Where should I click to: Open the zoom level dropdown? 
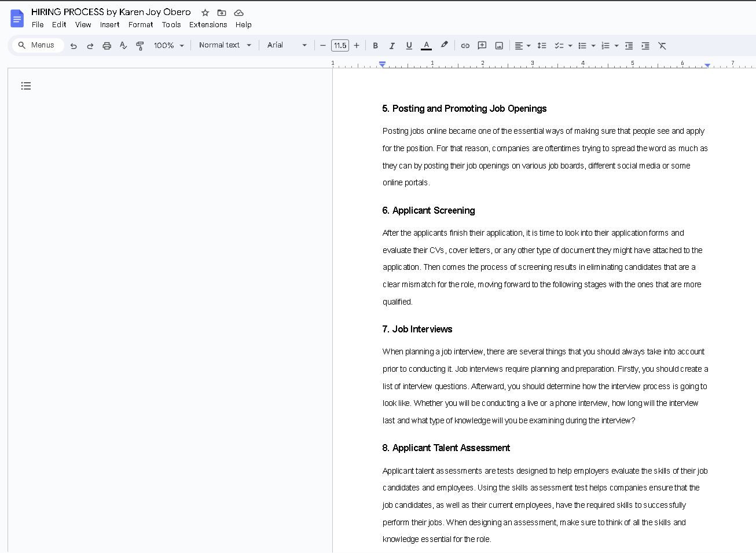coord(169,46)
